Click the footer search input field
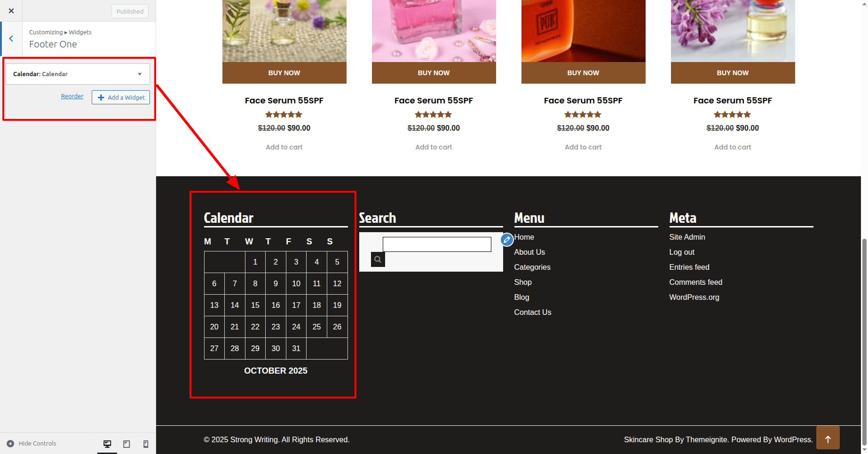Screen dimensions: 868x454 pyautogui.click(x=436, y=244)
